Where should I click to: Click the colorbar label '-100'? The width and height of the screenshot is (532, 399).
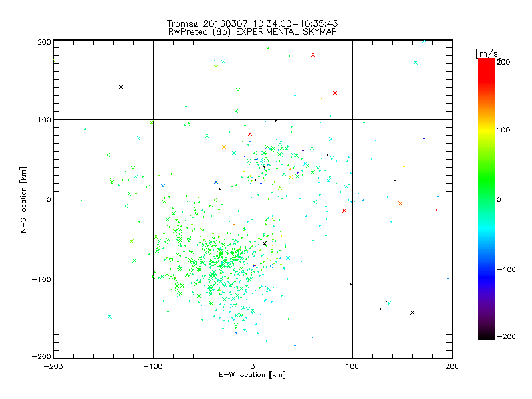pos(506,269)
